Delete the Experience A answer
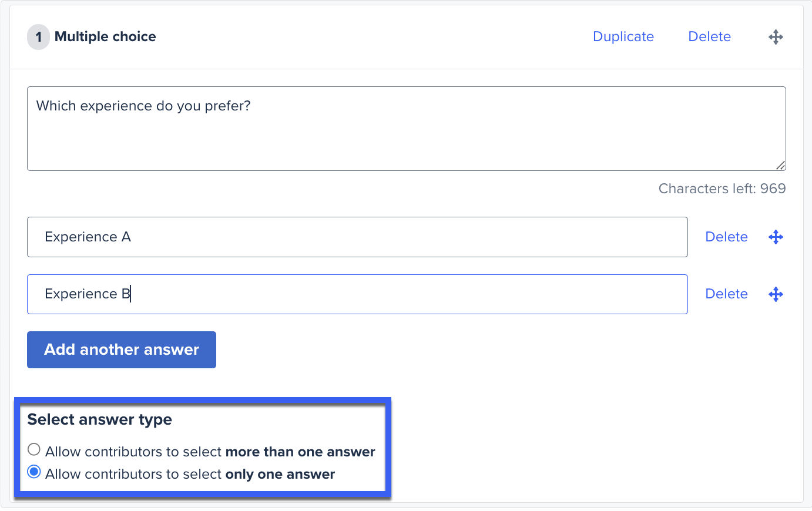Screen dimensions: 812x511 pos(726,237)
